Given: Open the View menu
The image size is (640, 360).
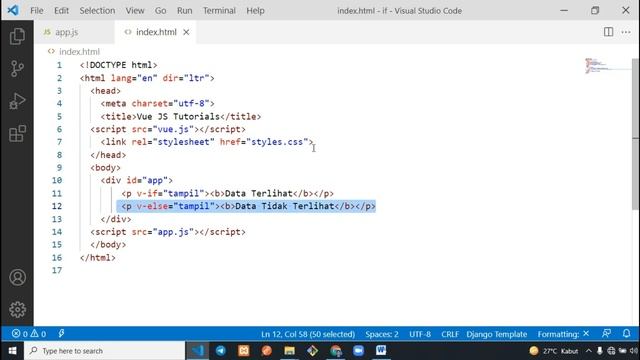Looking at the screenshot, I should [135, 11].
